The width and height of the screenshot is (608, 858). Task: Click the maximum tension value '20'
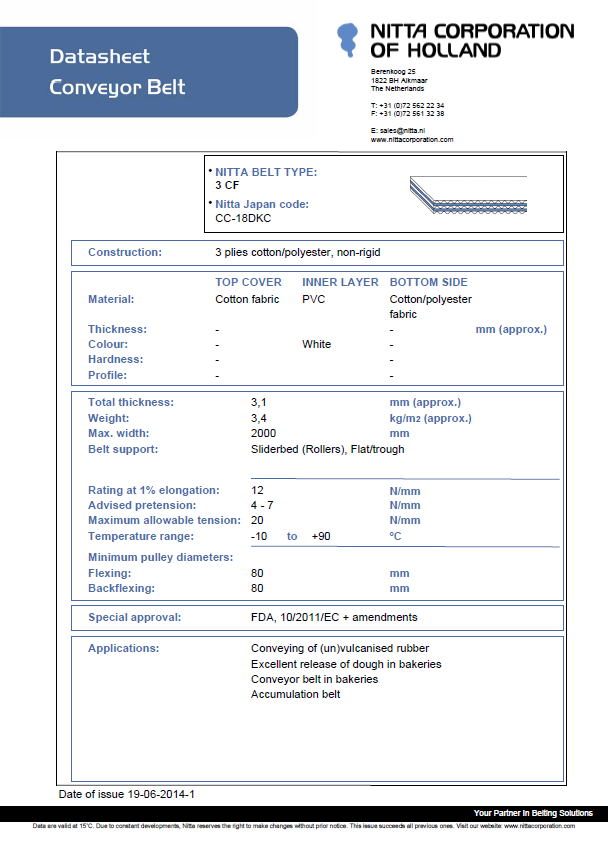point(257,520)
